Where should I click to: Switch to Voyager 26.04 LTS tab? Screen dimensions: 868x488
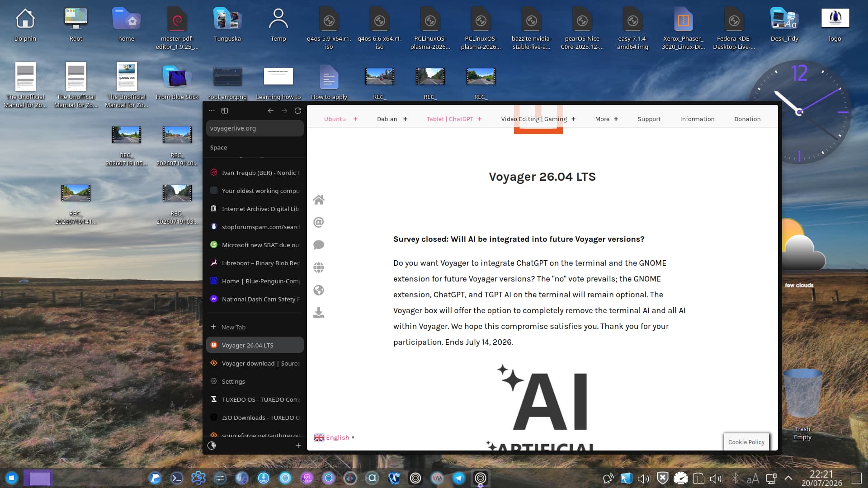click(x=255, y=345)
